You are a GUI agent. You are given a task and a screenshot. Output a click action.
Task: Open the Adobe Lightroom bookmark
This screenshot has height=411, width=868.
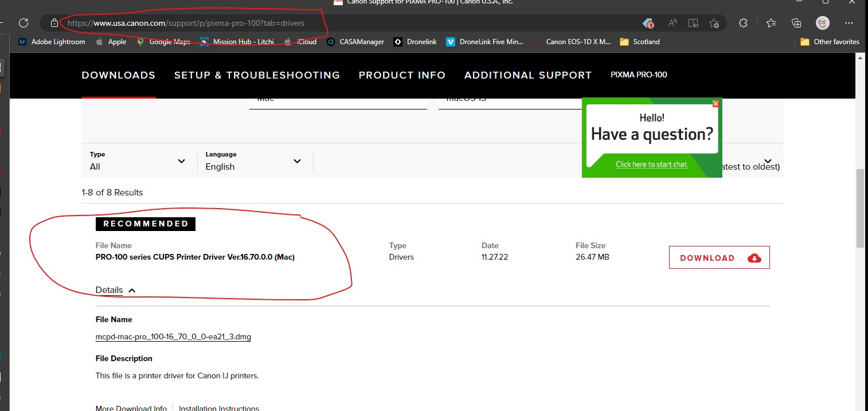tap(52, 42)
